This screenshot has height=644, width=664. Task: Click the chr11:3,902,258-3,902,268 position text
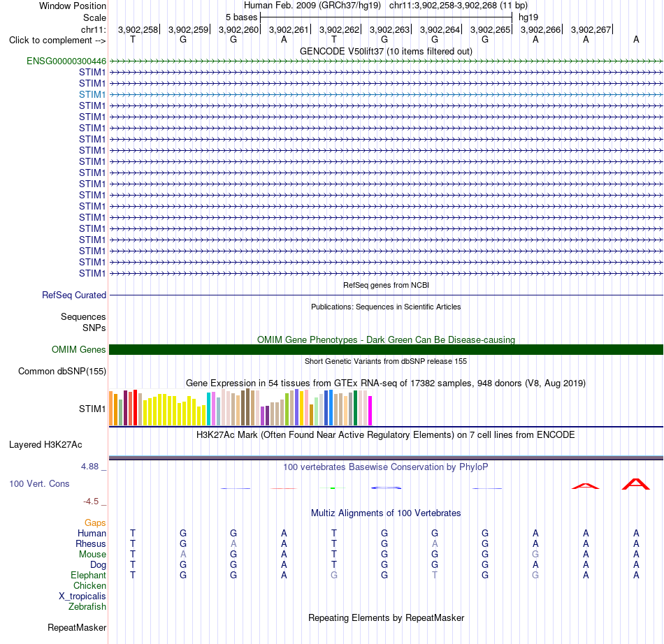pos(442,6)
